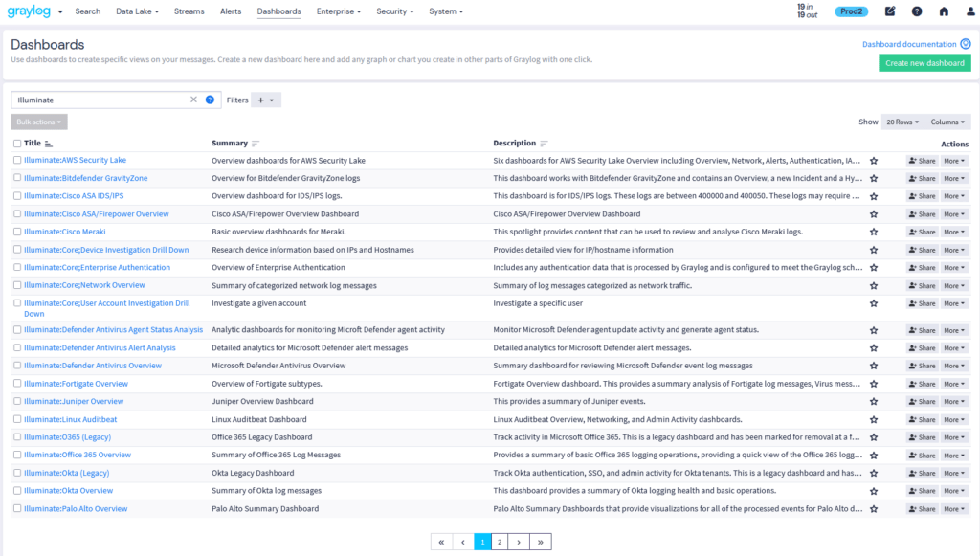Go to the home page icon
Image resolution: width=980 pixels, height=556 pixels.
944,11
